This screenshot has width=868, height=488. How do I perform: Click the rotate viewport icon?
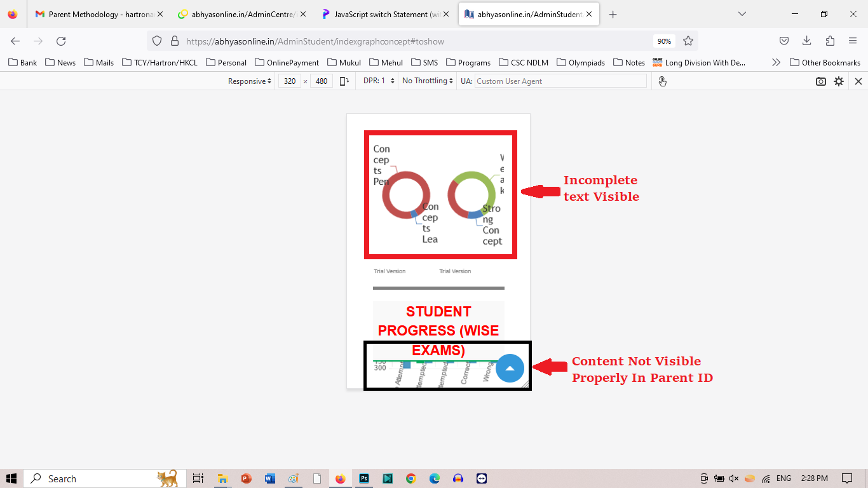click(x=344, y=81)
